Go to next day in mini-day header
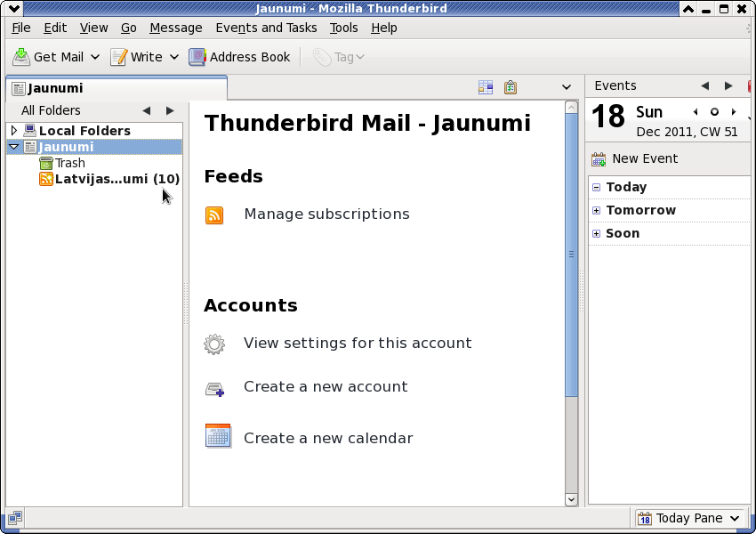Screen dimensions: 756x534 click(x=734, y=112)
